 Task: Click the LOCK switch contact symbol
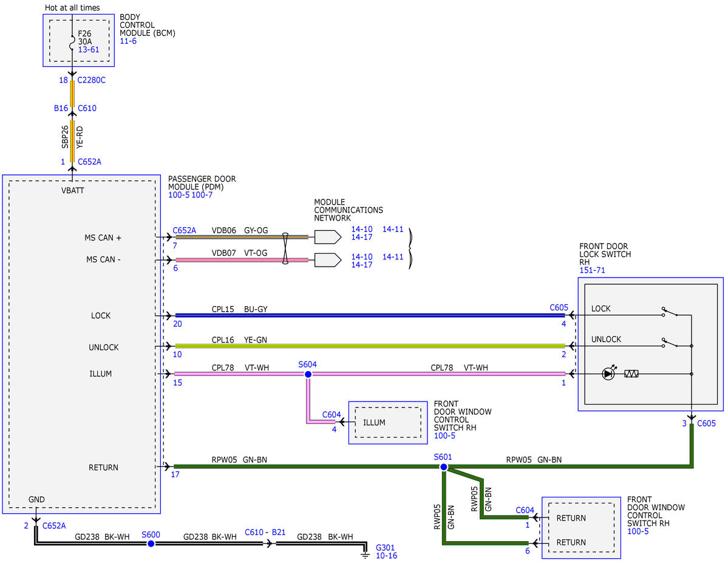pos(669,312)
